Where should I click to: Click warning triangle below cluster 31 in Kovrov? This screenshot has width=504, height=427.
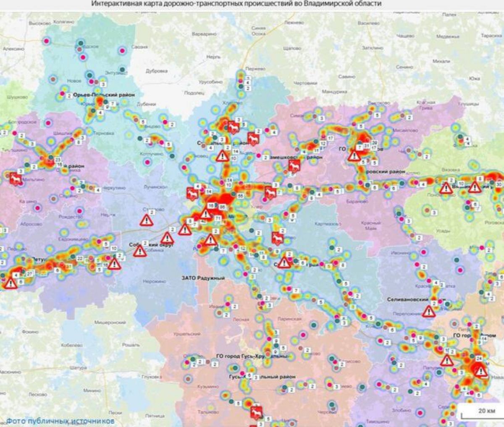(x=354, y=156)
